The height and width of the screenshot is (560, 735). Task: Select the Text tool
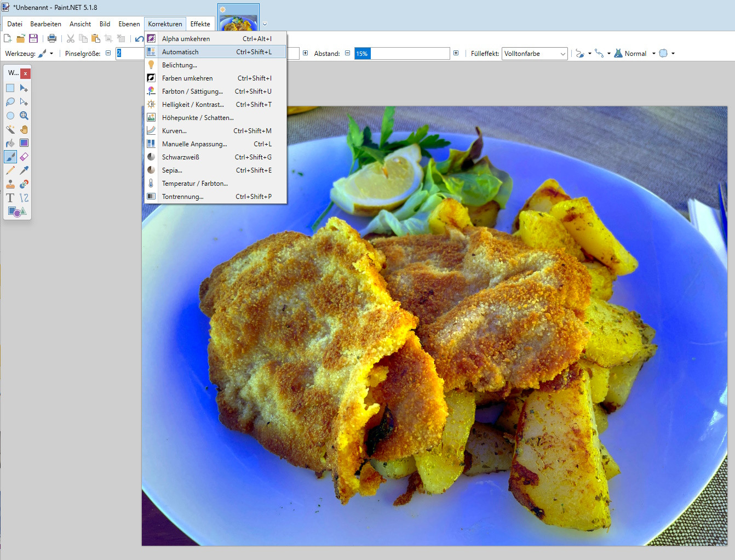coord(10,198)
